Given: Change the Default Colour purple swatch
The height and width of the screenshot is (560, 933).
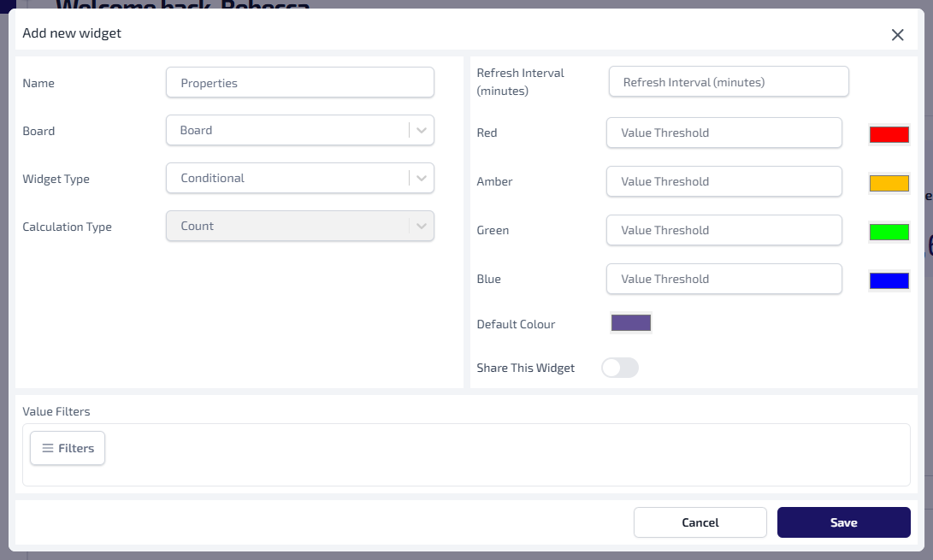Looking at the screenshot, I should click(x=631, y=323).
